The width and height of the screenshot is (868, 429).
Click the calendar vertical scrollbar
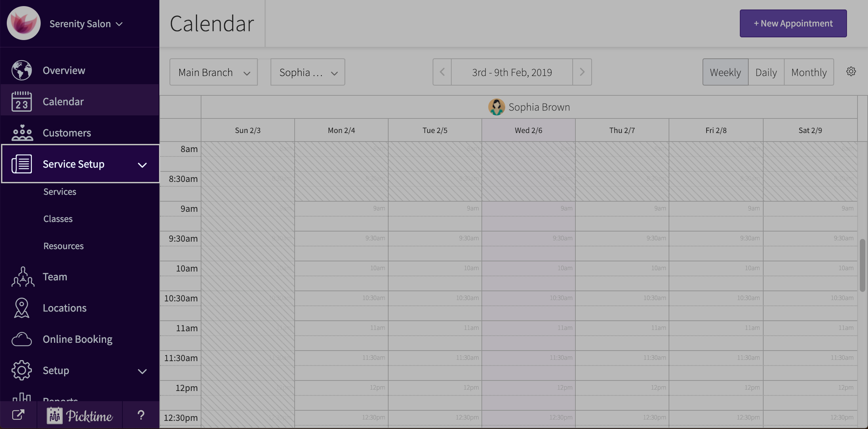point(862,265)
